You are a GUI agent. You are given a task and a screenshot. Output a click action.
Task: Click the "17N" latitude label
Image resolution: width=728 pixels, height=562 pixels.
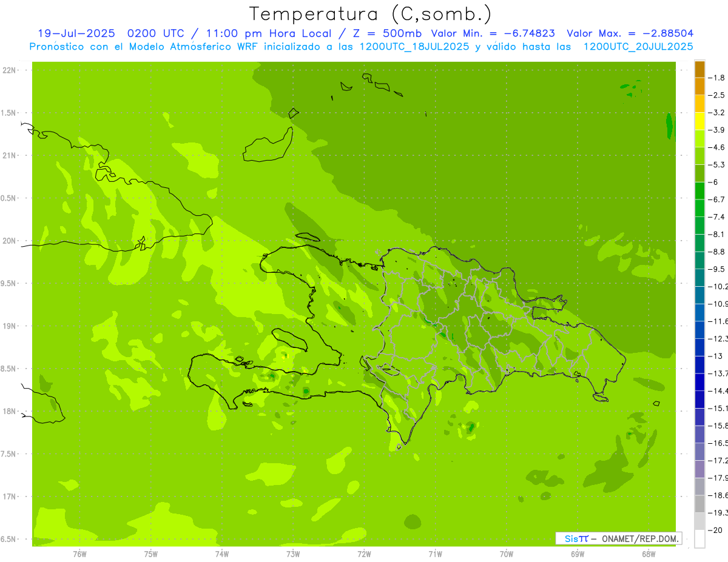[x=10, y=497]
